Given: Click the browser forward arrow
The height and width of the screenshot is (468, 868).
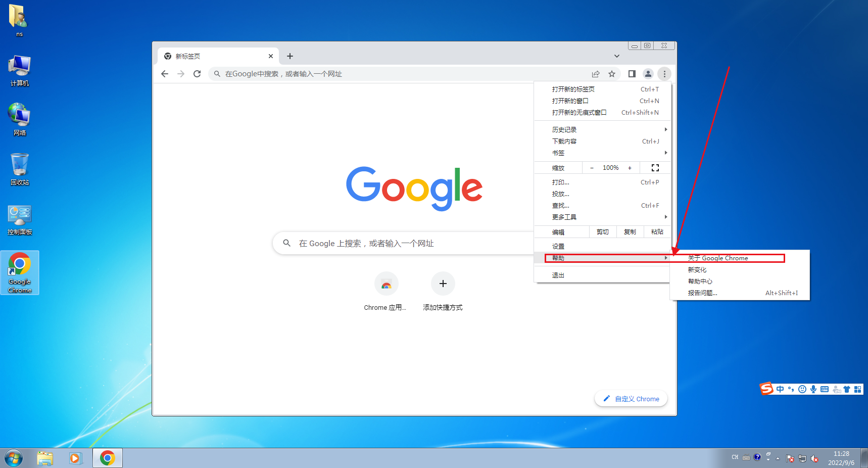Looking at the screenshot, I should coord(181,74).
